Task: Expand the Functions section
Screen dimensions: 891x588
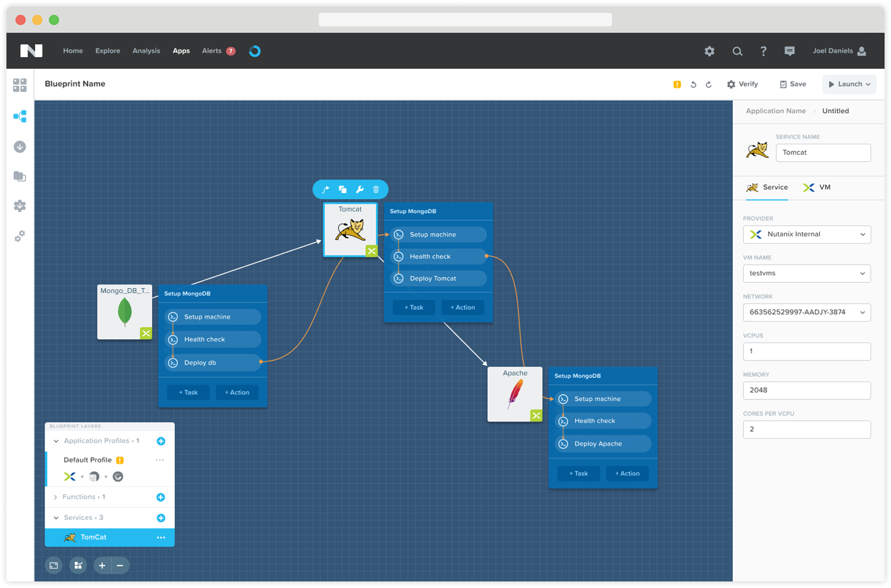Action: pyautogui.click(x=56, y=497)
